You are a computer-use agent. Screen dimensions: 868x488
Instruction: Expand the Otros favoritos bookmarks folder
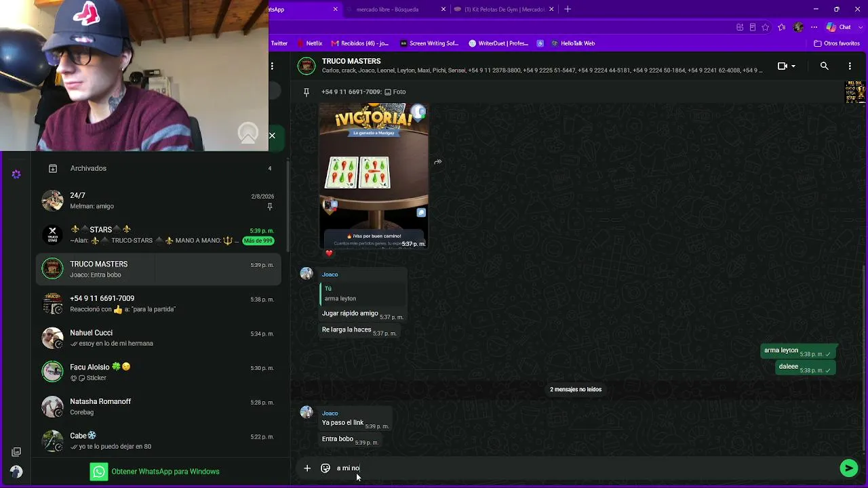coord(837,43)
